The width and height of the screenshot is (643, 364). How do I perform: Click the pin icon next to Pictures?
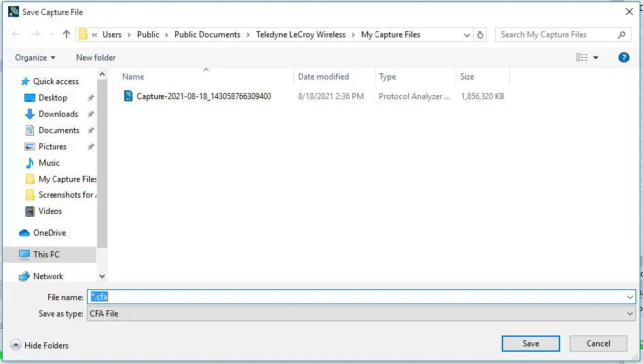(90, 147)
